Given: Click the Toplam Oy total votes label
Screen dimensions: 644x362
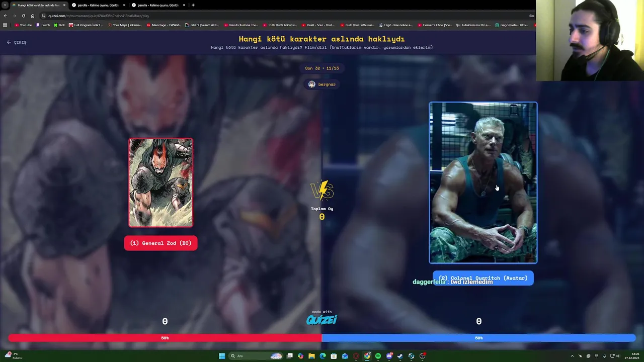Looking at the screenshot, I should pos(322,209).
